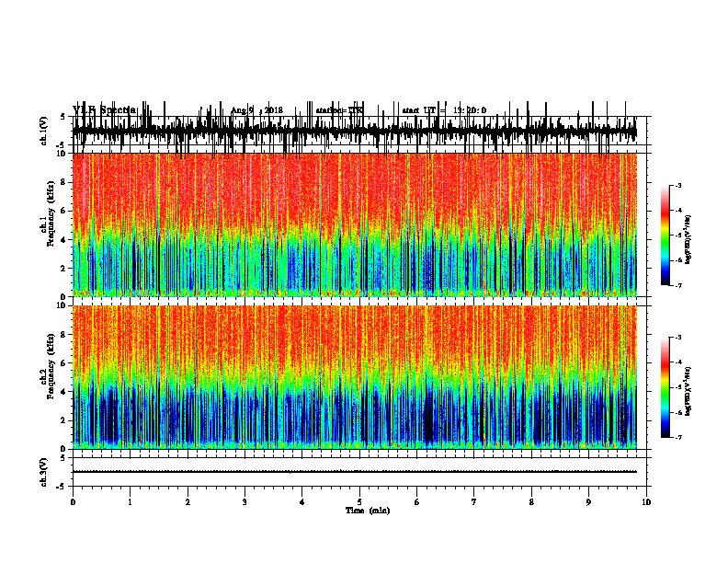Click the ch.1 frequency tick label 2
This screenshot has width=728, height=563.
coord(64,269)
